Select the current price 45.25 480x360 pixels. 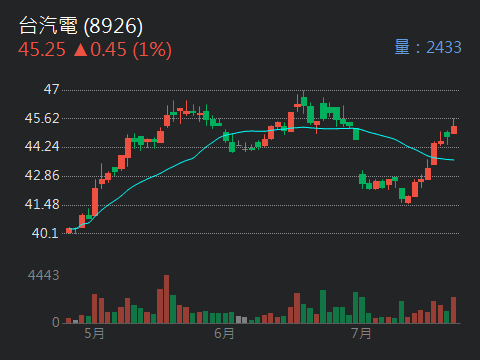click(42, 50)
